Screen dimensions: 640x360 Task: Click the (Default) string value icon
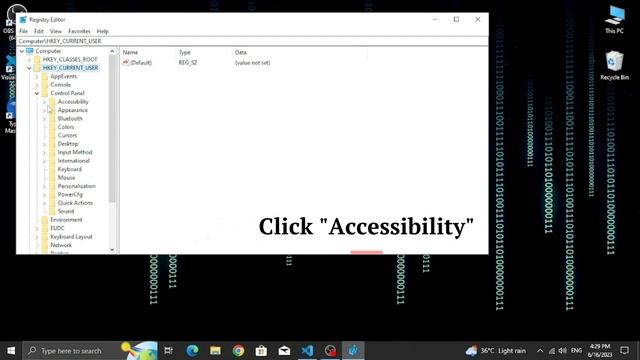126,62
